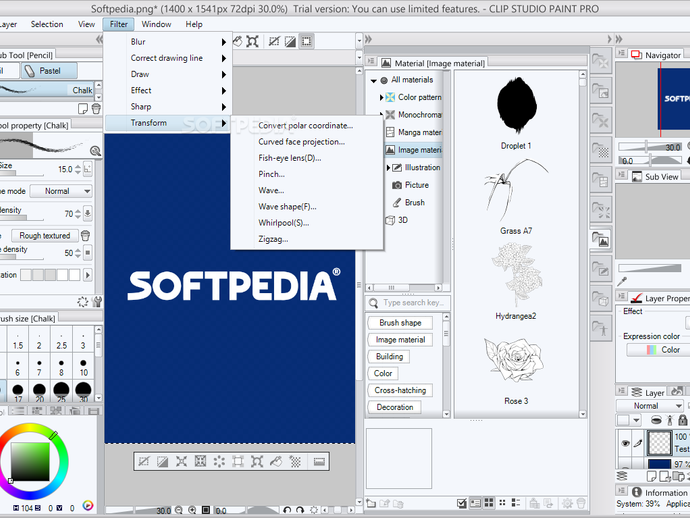
Task: Click the eyedropper icon in Sub View panel
Action: (622, 281)
